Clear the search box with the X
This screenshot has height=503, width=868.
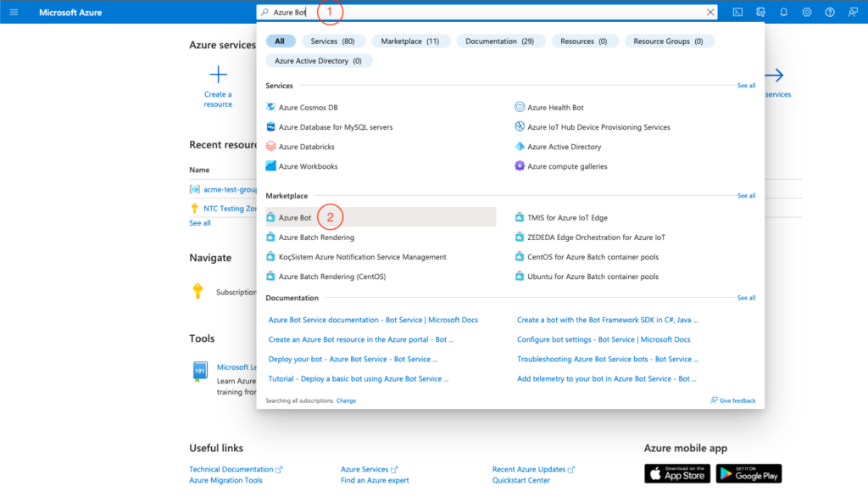(x=710, y=12)
